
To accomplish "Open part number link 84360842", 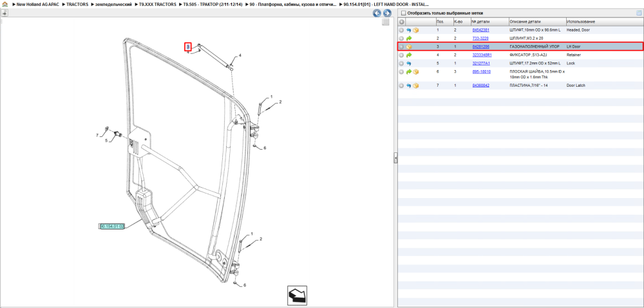I will point(480,86).
